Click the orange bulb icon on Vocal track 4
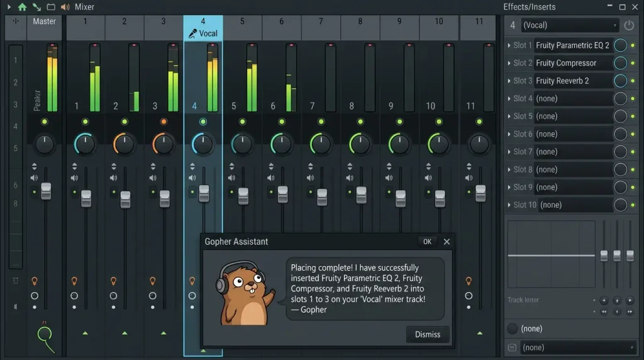Image resolution: width=644 pixels, height=360 pixels. 192,281
